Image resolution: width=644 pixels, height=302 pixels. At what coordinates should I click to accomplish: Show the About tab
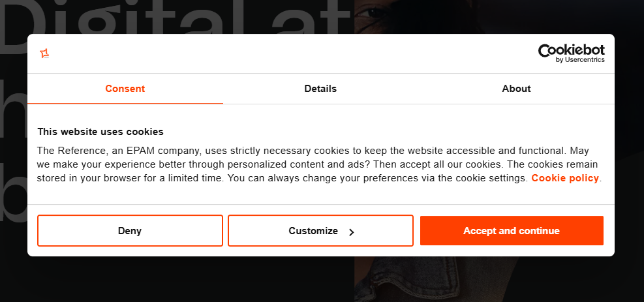(516, 89)
